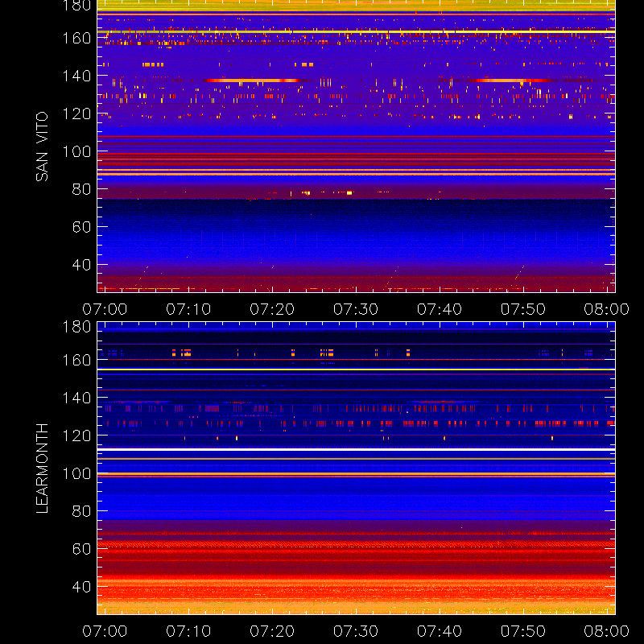Screen dimensions: 644x644
Task: Pick Learmonth panel's 40 frequency label
Action: [x=81, y=587]
